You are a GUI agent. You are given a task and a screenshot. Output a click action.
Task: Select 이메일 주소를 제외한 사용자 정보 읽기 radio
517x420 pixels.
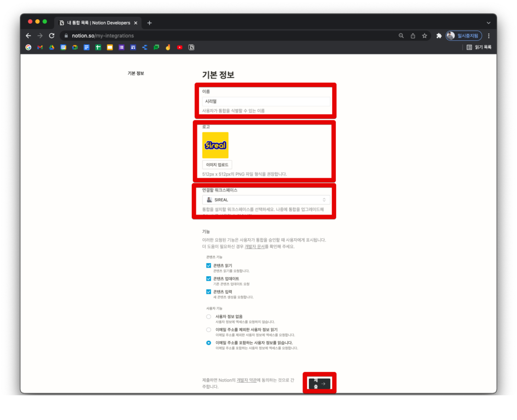[209, 330]
